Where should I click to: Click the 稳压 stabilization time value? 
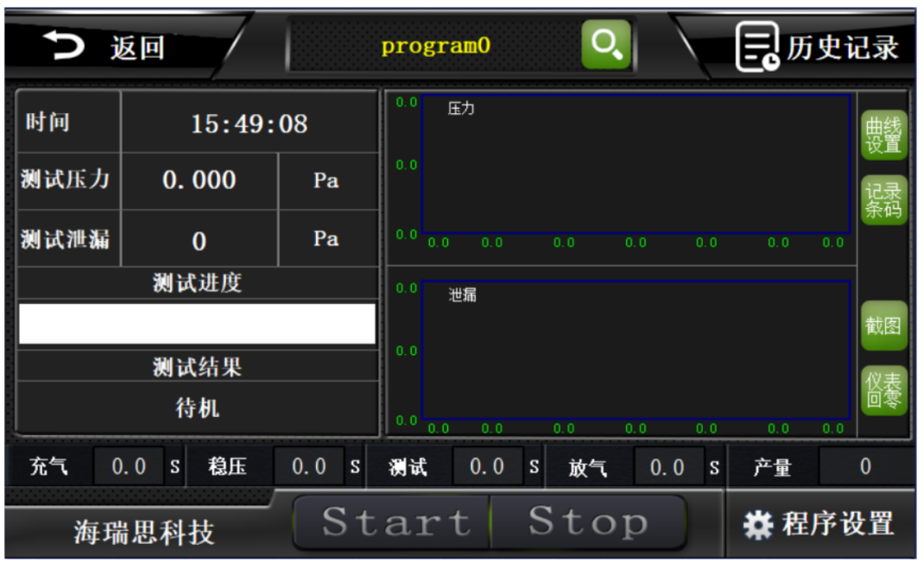click(308, 467)
